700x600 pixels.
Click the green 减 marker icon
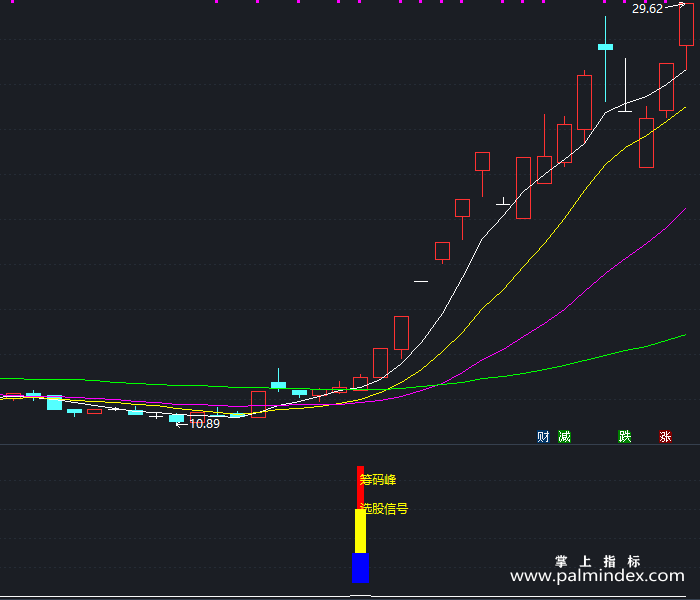(x=564, y=437)
